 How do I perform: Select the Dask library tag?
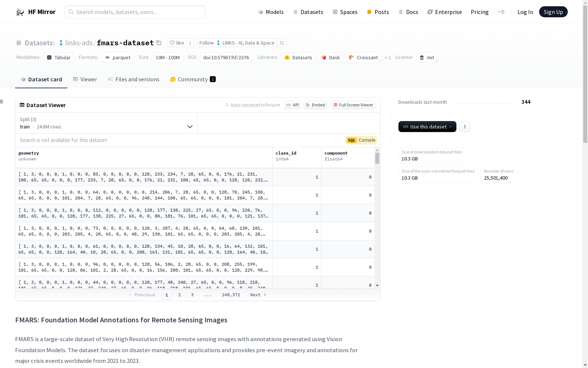[331, 57]
